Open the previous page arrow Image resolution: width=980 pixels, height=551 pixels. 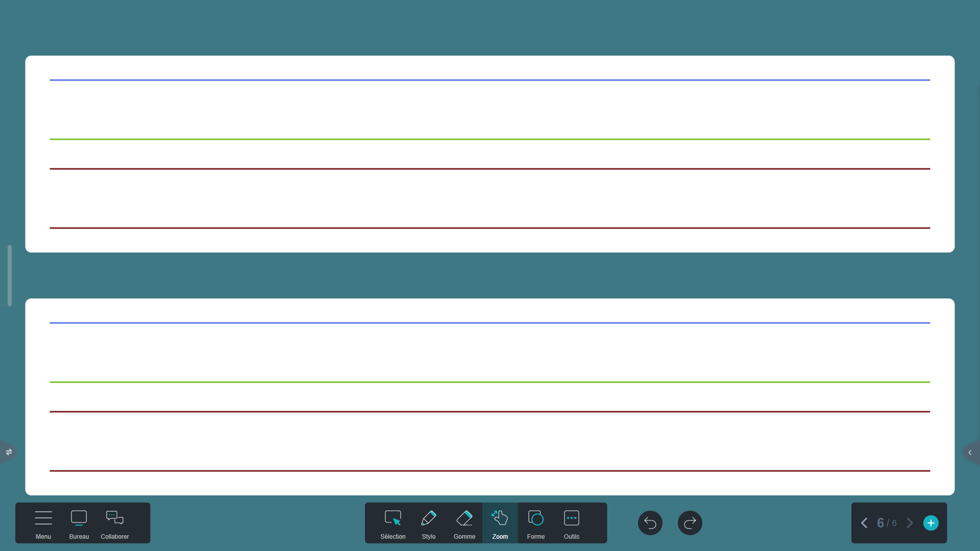(x=864, y=523)
